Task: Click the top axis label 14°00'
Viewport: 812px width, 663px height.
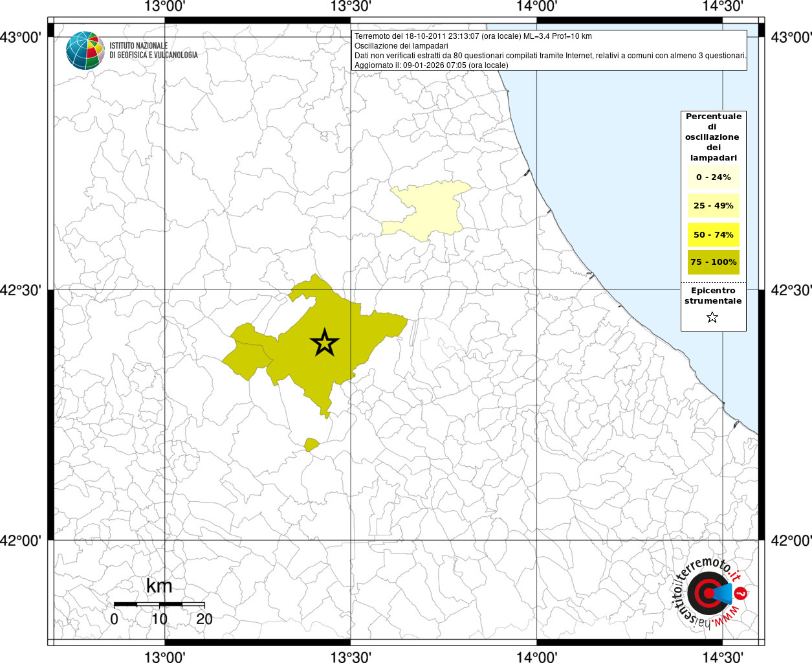Action: [x=536, y=7]
